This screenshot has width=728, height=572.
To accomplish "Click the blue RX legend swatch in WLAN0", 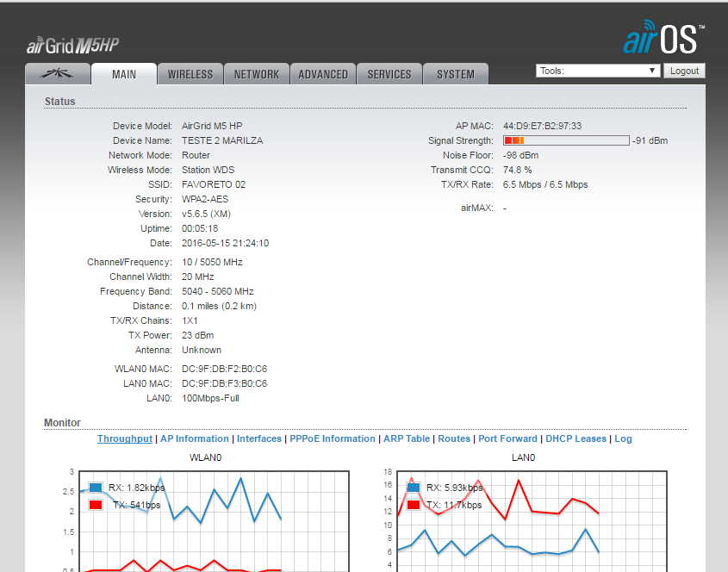I will click(x=96, y=488).
